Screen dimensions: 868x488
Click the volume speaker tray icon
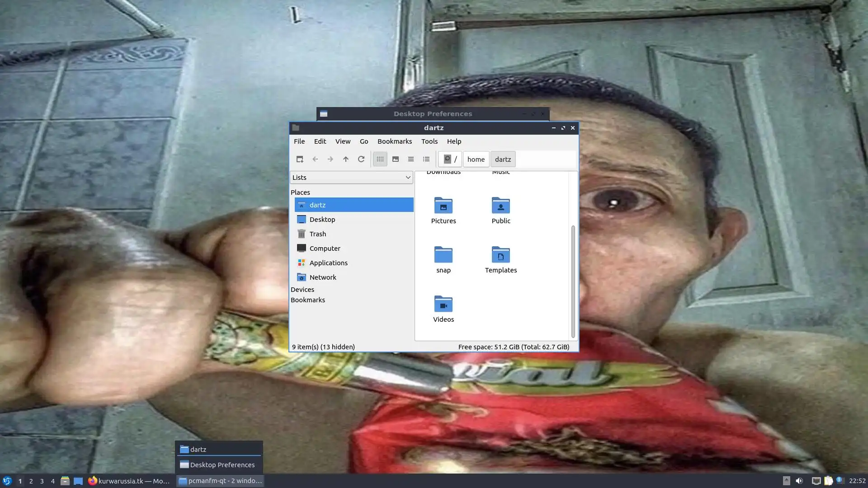point(799,481)
